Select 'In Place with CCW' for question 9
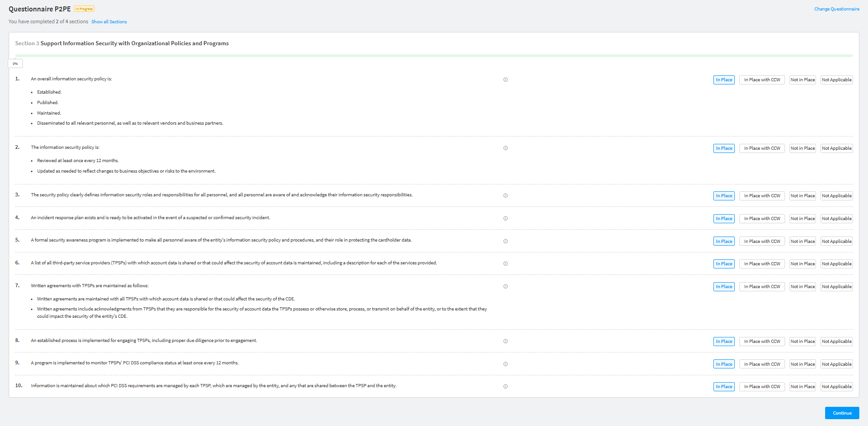 click(762, 364)
